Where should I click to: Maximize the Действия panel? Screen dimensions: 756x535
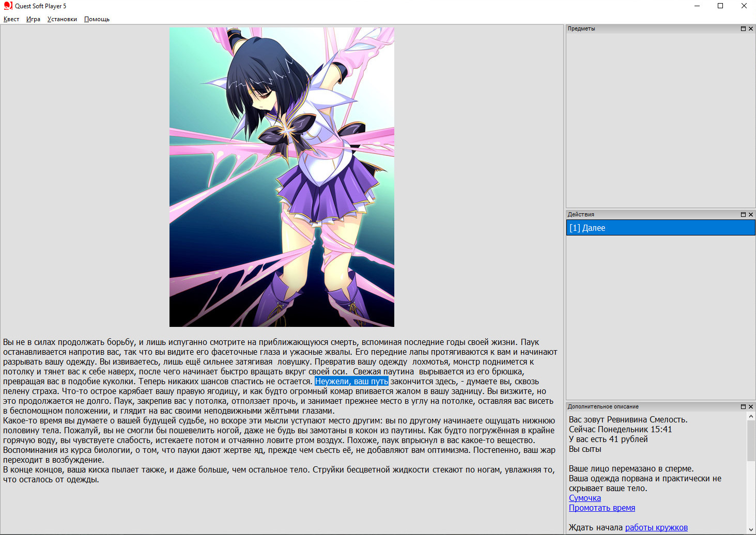(743, 214)
